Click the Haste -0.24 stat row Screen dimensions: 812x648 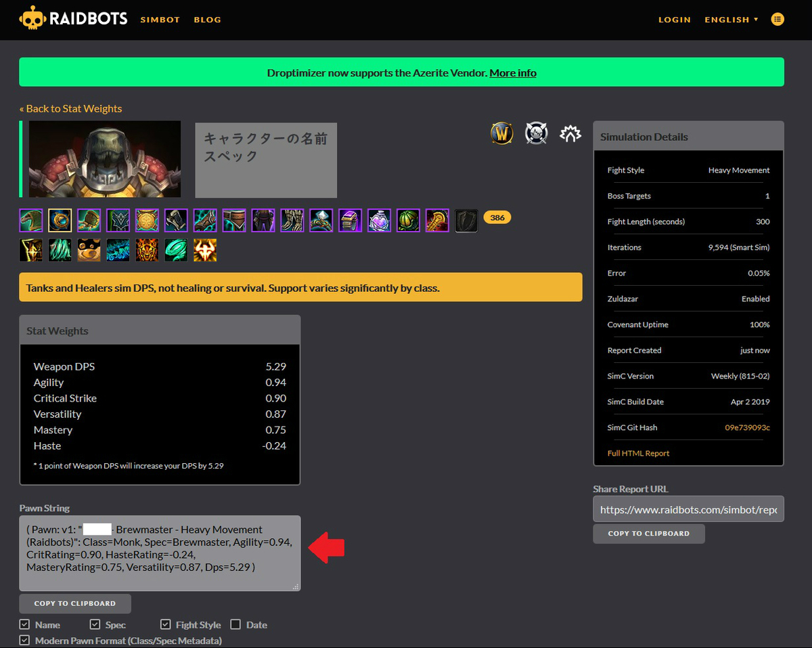160,446
